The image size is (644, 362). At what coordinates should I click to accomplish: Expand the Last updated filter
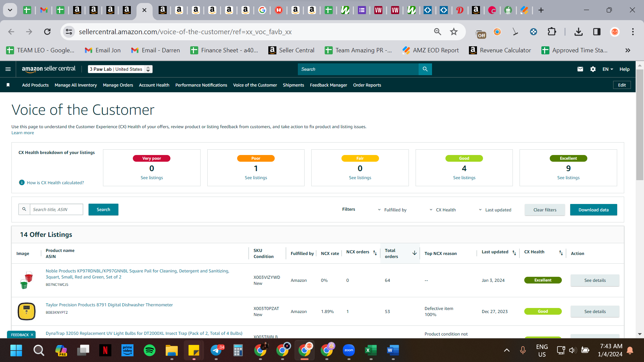point(495,210)
